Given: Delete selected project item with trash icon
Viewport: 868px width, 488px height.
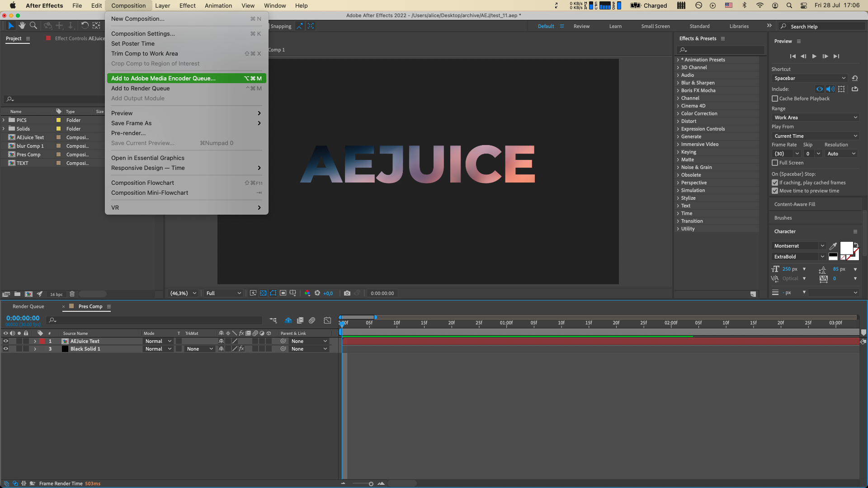Looking at the screenshot, I should click(x=72, y=294).
